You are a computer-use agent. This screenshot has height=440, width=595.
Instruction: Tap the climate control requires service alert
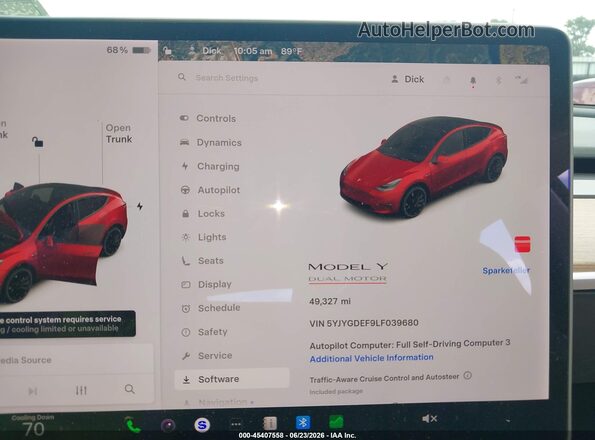click(68, 324)
